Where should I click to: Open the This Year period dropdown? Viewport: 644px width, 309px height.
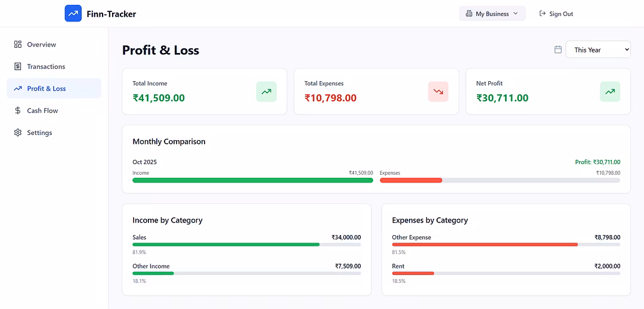pos(598,50)
